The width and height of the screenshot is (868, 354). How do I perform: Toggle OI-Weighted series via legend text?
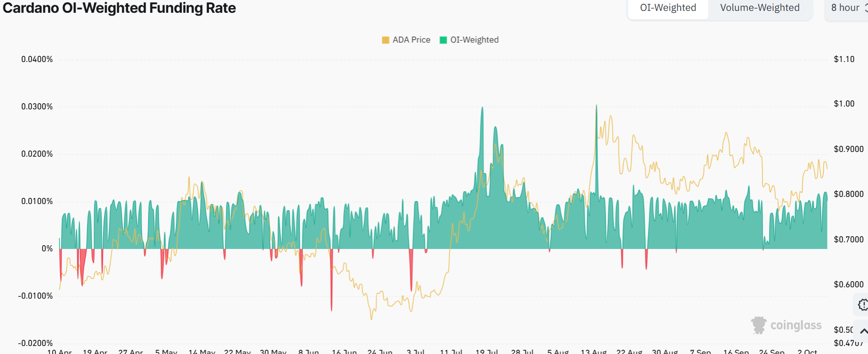point(474,40)
